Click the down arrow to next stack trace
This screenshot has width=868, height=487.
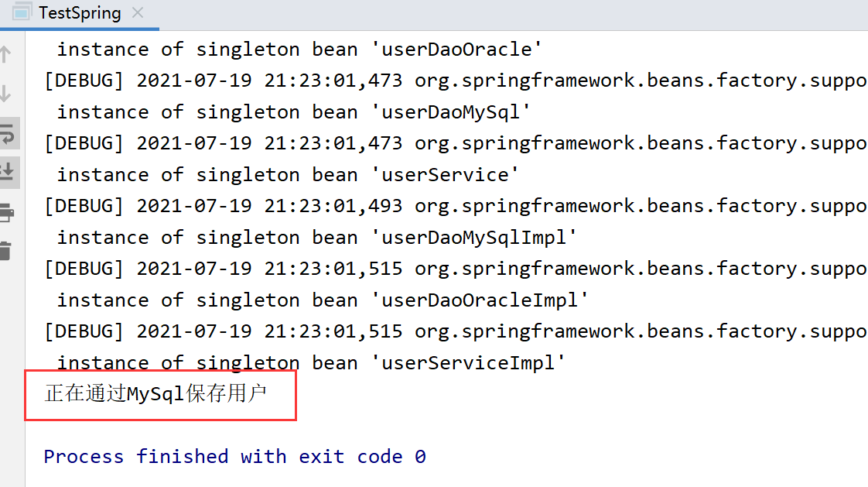click(6, 93)
